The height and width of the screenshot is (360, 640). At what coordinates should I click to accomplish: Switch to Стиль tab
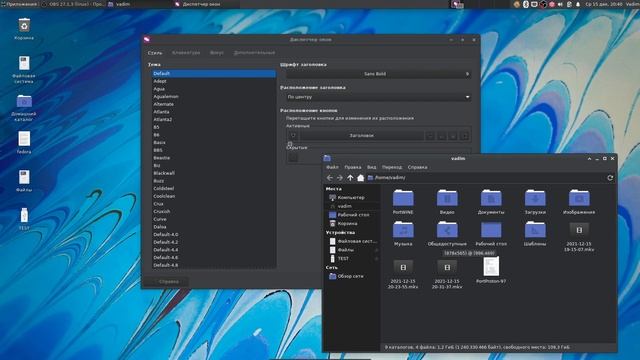(x=155, y=53)
